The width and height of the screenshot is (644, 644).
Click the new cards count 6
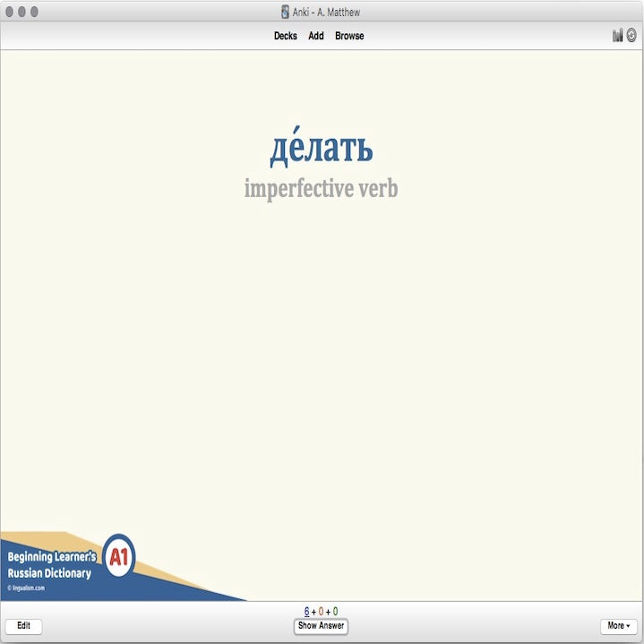[306, 611]
